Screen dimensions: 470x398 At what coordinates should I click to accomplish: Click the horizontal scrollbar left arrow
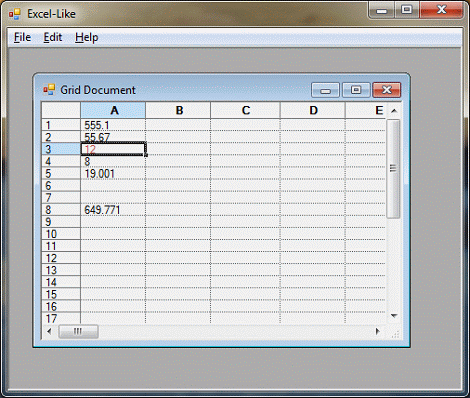click(50, 331)
